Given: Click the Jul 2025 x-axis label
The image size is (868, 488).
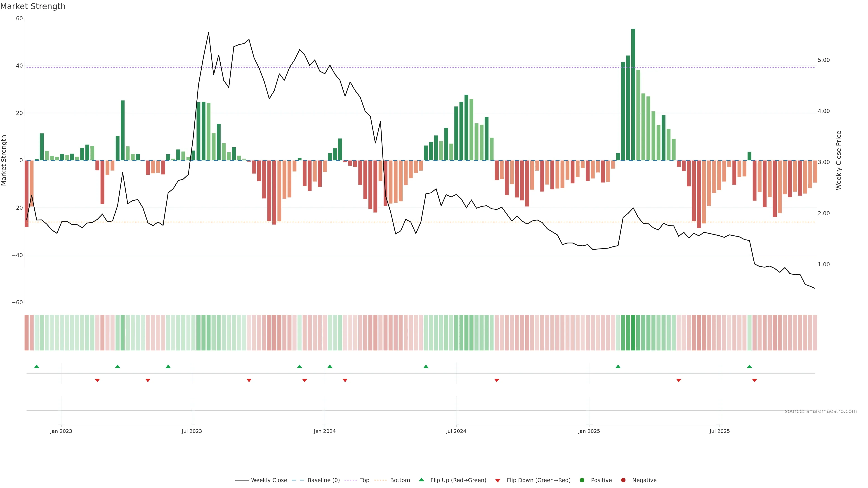Looking at the screenshot, I should click(719, 431).
